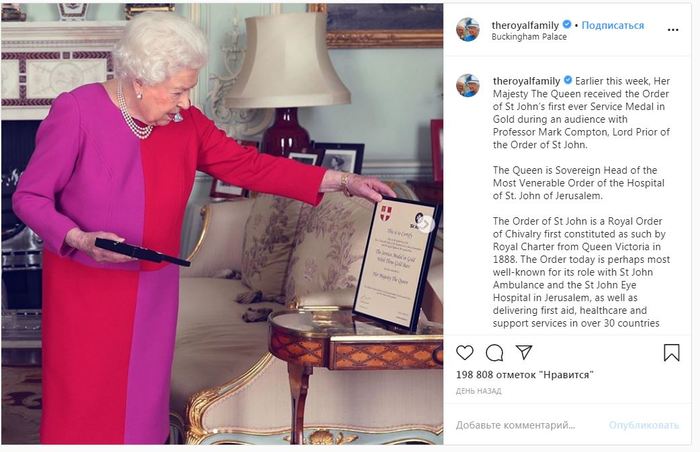Screen dimensions: 700x452
Task: Click the verified badge next to header username
Action: coord(567,25)
